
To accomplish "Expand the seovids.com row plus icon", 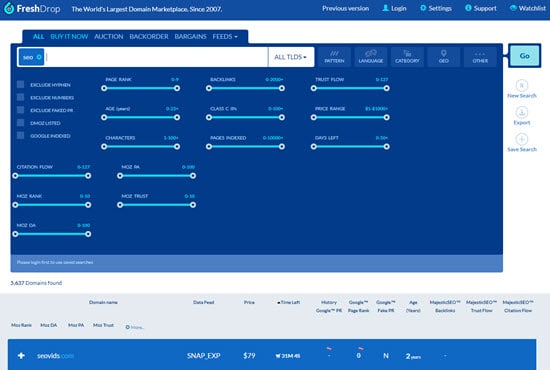I will pyautogui.click(x=21, y=356).
